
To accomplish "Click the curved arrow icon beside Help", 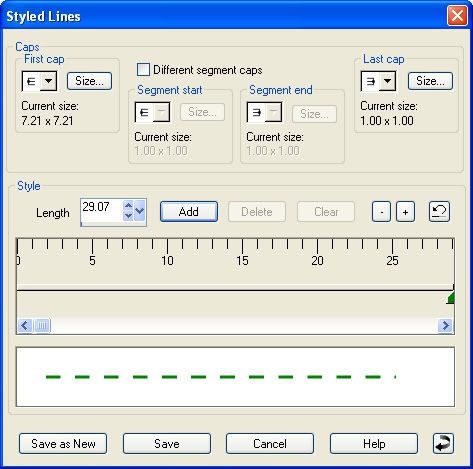I will (443, 443).
